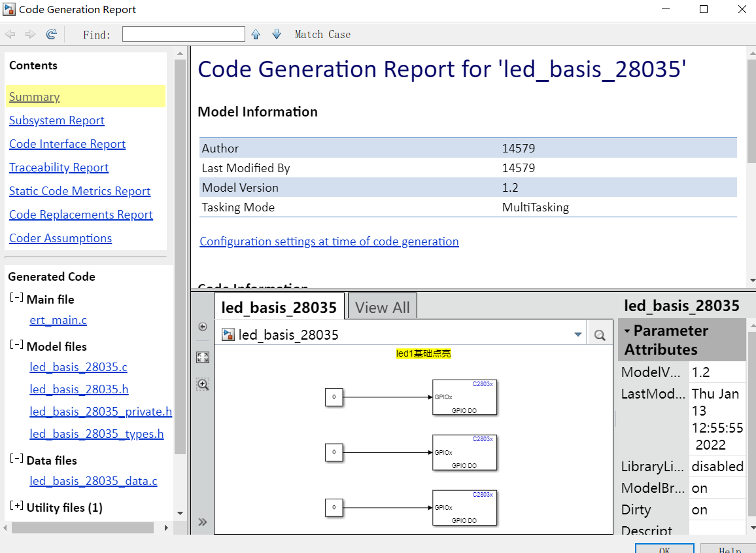Screen dimensions: 756x553
Task: Click the bottom constant 0 block
Action: [334, 507]
